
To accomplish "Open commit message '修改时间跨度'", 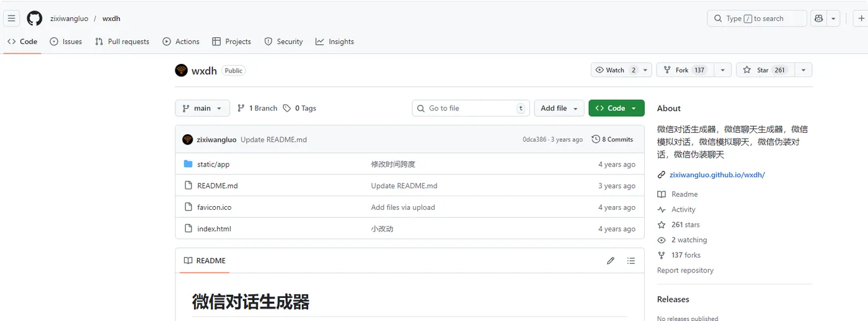I will click(393, 165).
